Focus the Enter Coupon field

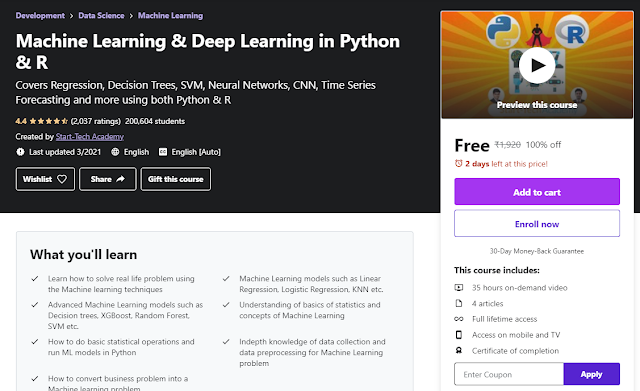pyautogui.click(x=509, y=374)
